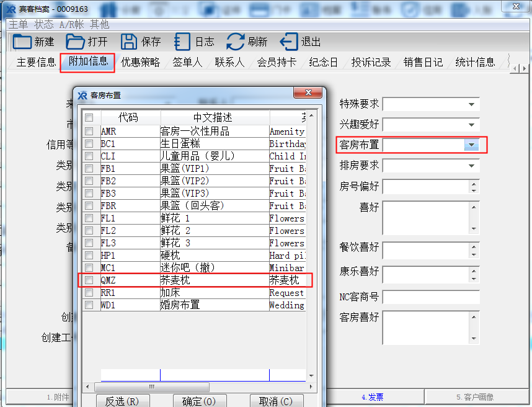Viewport: 532px width, 407px height.
Task: Check the AMR 客房一次性用品 checkbox
Action: (89, 131)
